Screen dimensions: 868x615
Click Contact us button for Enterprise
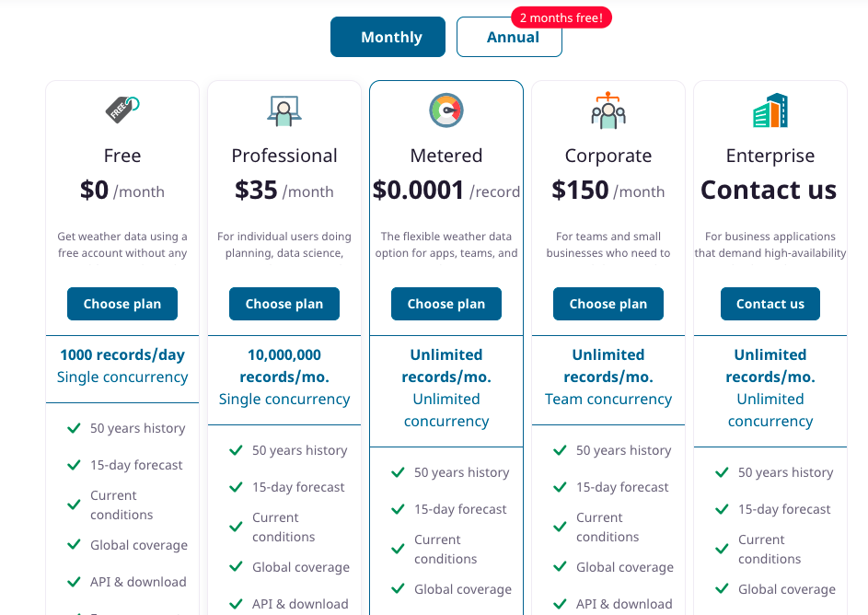click(770, 304)
